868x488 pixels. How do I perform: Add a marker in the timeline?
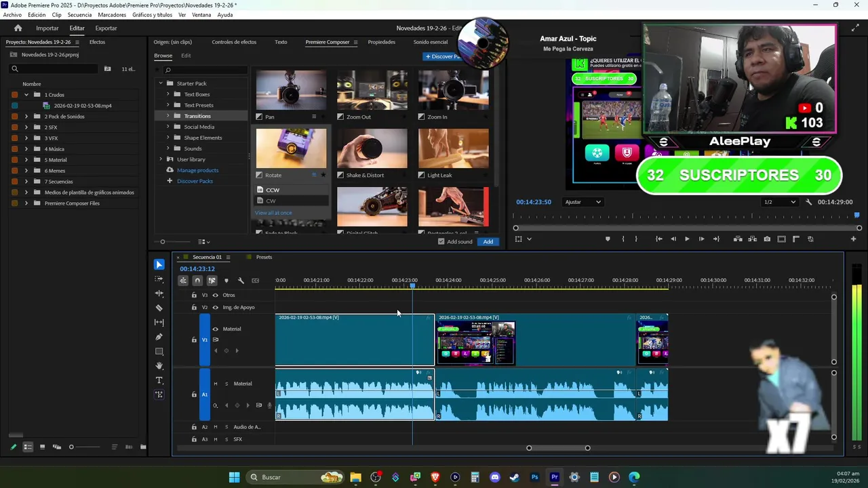226,281
